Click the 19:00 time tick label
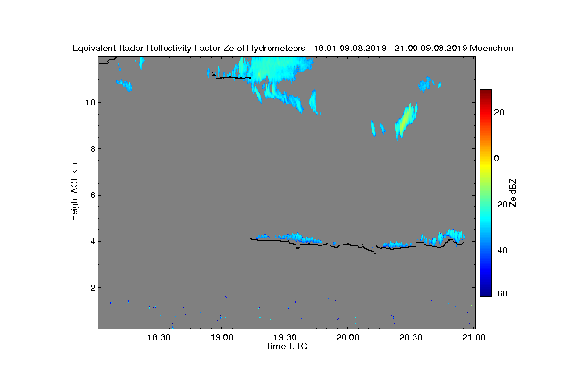The width and height of the screenshot is (588, 392). point(221,337)
